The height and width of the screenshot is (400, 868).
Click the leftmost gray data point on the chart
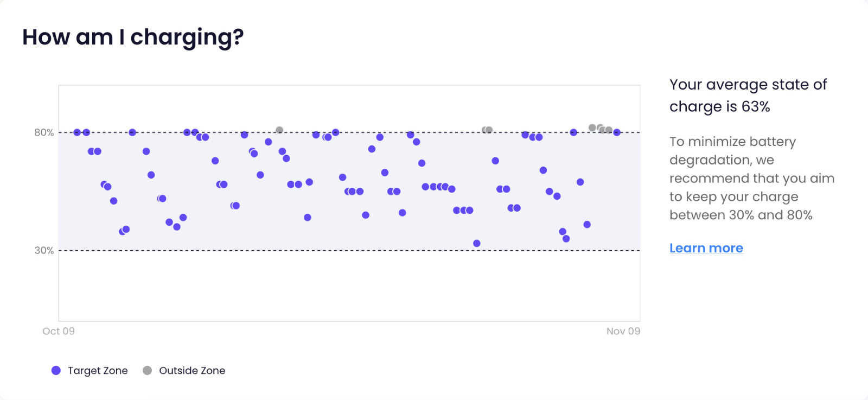pyautogui.click(x=279, y=130)
